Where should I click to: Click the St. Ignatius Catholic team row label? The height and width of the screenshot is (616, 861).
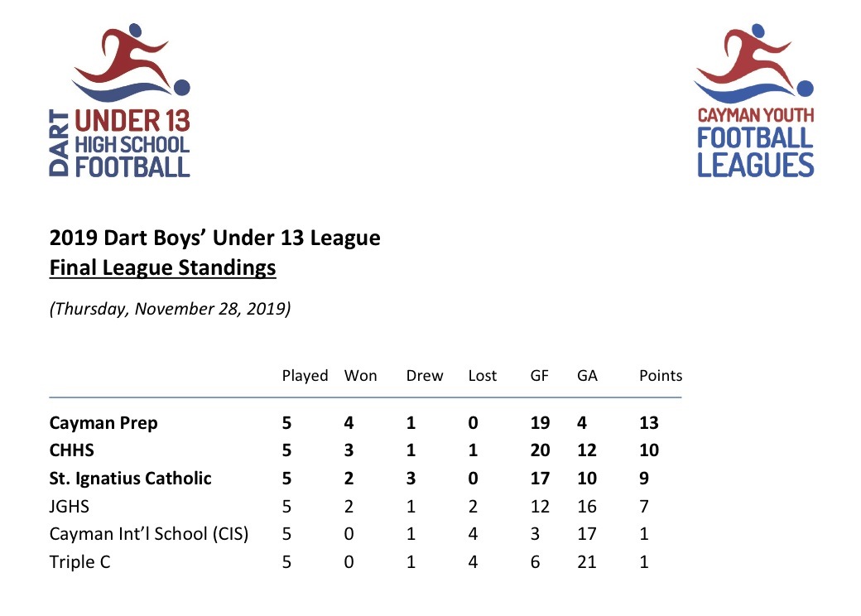tap(131, 479)
